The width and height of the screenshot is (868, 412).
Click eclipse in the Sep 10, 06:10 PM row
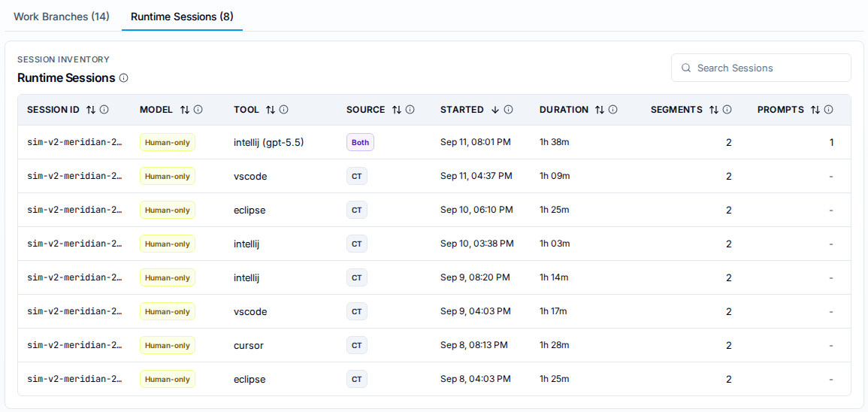pos(250,210)
